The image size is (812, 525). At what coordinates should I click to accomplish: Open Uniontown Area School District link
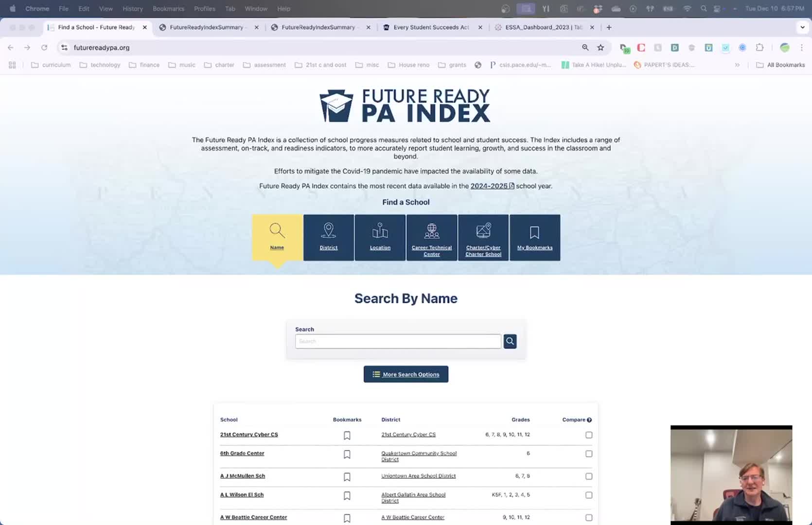point(418,476)
